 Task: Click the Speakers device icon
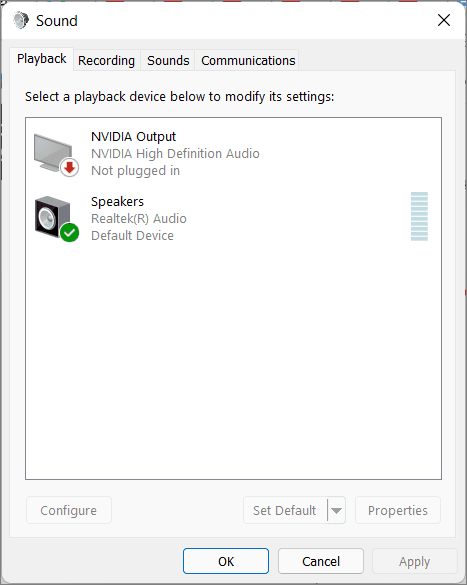click(x=56, y=219)
